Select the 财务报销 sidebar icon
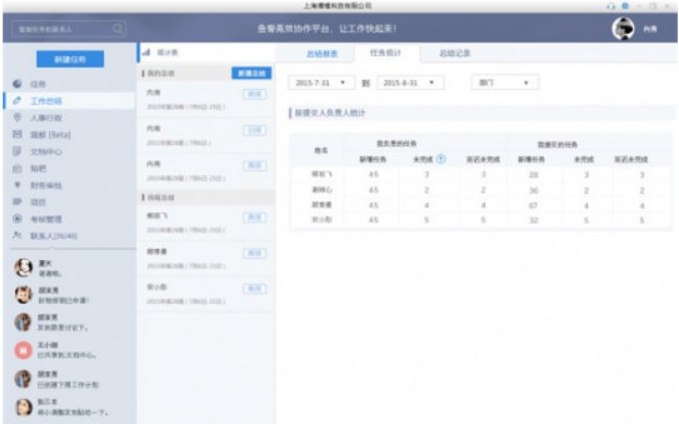 click(18, 185)
